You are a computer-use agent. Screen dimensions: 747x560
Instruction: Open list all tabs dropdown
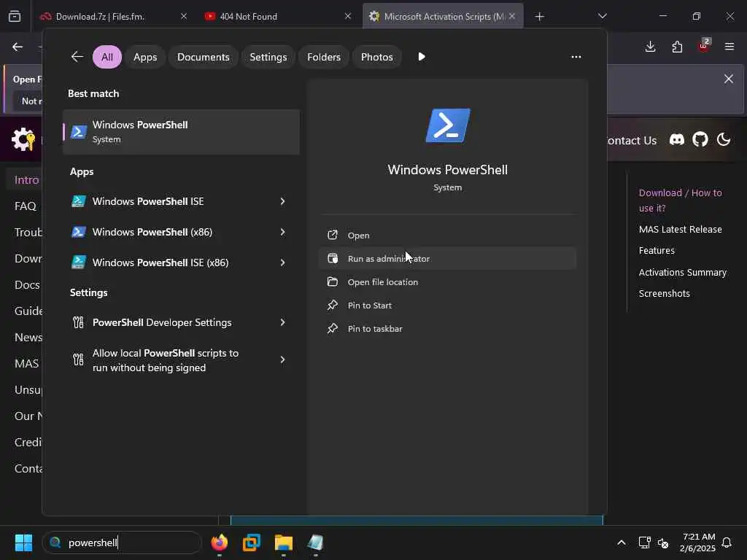tap(602, 16)
